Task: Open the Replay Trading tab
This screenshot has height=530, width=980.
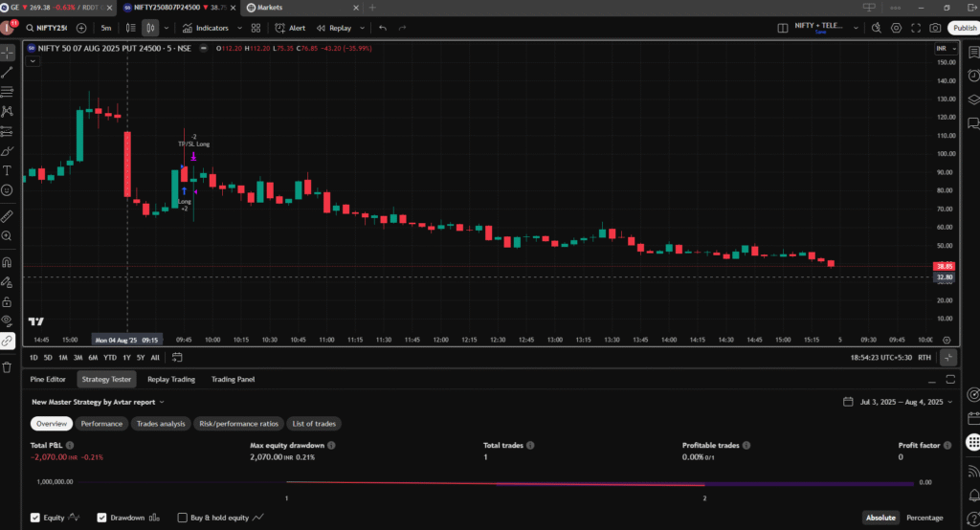Action: point(171,380)
